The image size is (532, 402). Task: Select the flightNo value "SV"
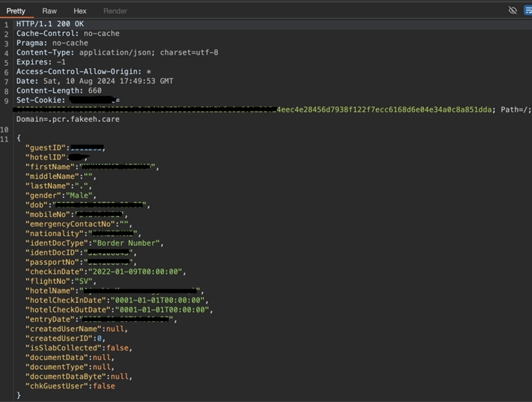(83, 281)
